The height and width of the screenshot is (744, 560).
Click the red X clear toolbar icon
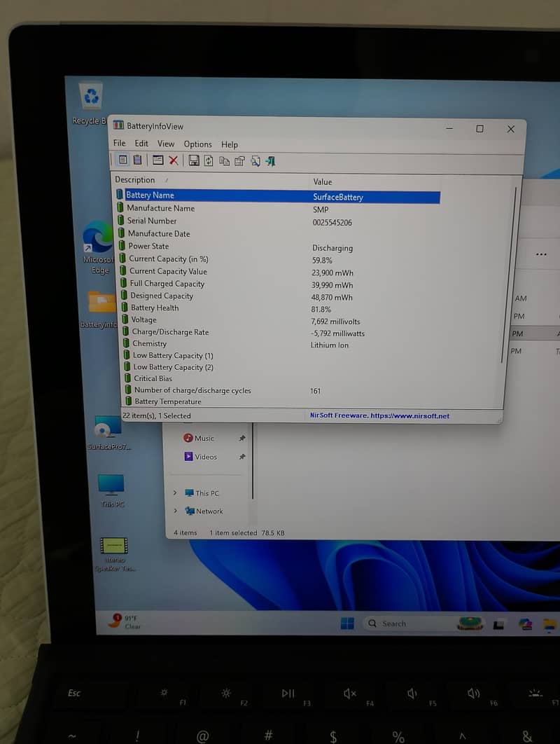(174, 160)
